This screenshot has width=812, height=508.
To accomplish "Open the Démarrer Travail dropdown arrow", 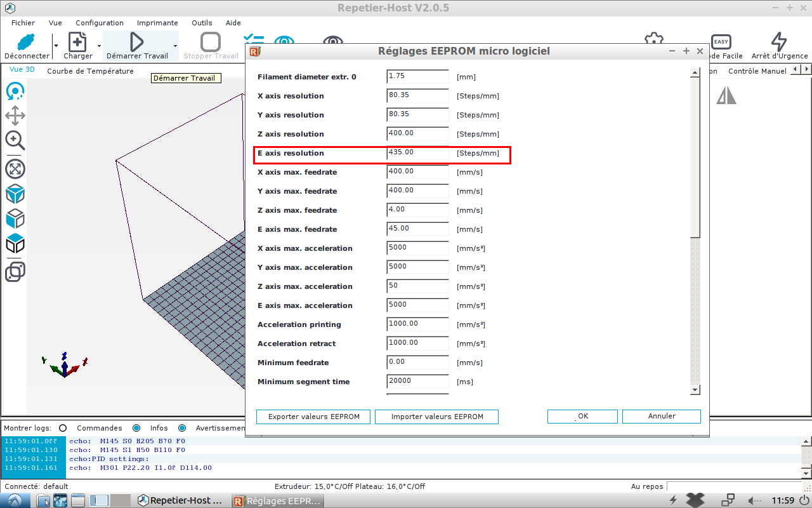I will point(175,46).
